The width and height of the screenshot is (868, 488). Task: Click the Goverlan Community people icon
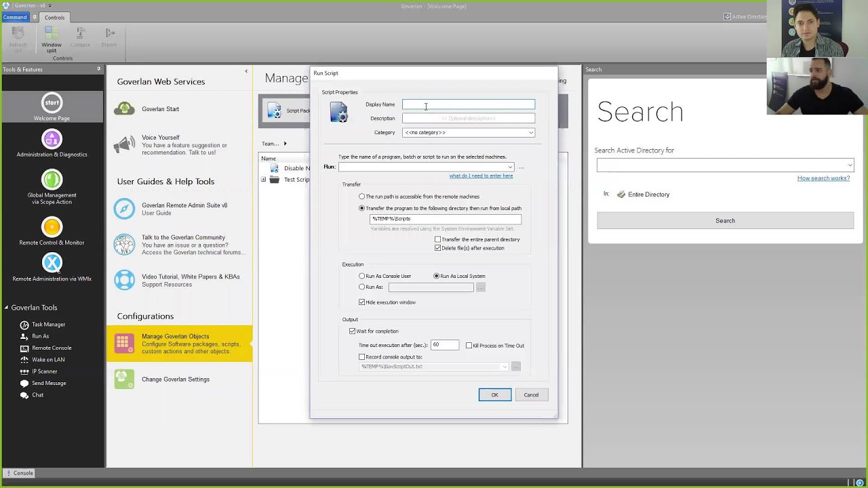[x=124, y=245]
